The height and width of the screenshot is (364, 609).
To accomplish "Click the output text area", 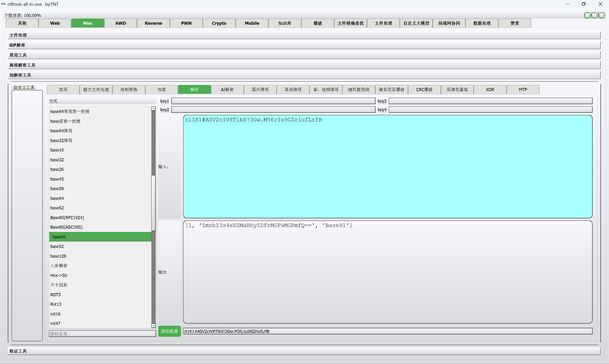I will click(388, 272).
